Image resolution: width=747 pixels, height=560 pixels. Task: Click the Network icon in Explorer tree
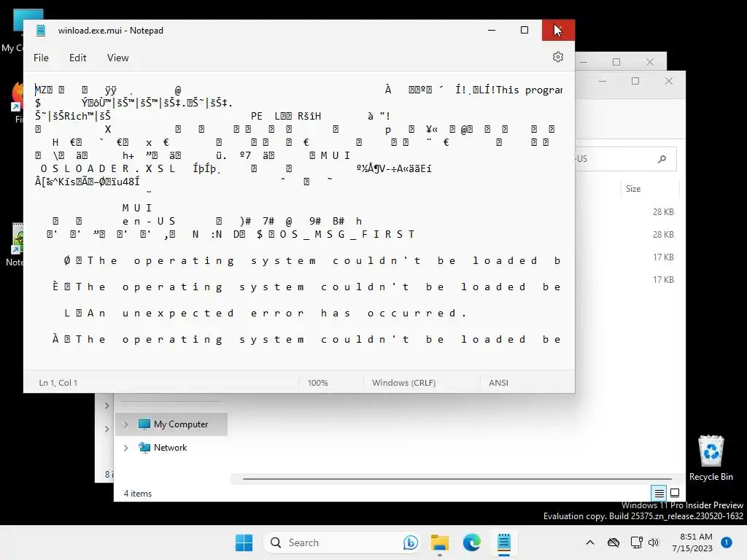click(x=144, y=448)
